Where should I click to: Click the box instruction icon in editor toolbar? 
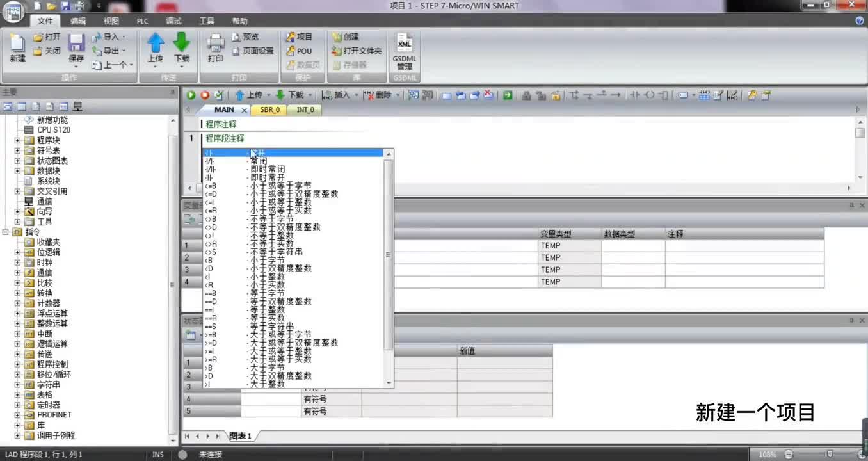coord(664,95)
